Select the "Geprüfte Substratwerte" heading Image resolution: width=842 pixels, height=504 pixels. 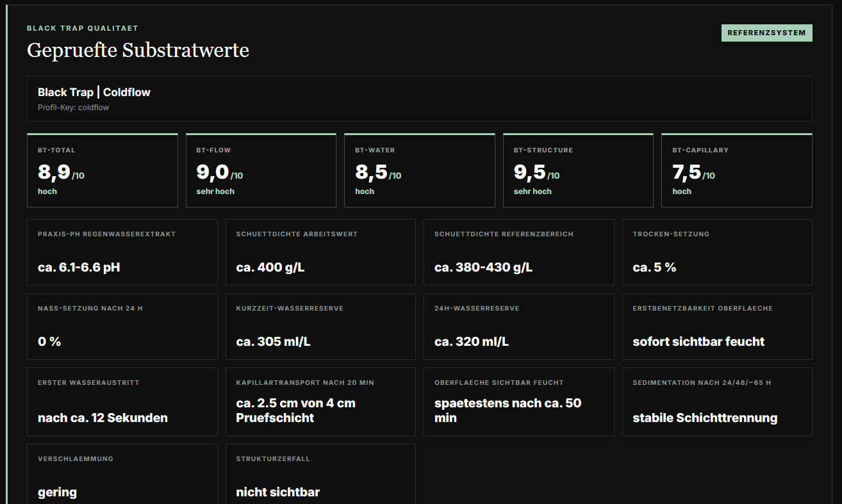138,50
